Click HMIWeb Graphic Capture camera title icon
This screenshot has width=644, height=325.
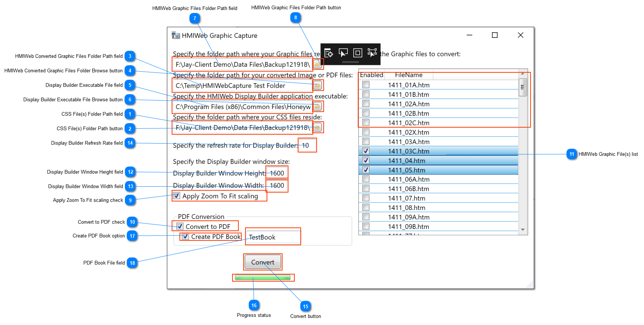pyautogui.click(x=176, y=36)
